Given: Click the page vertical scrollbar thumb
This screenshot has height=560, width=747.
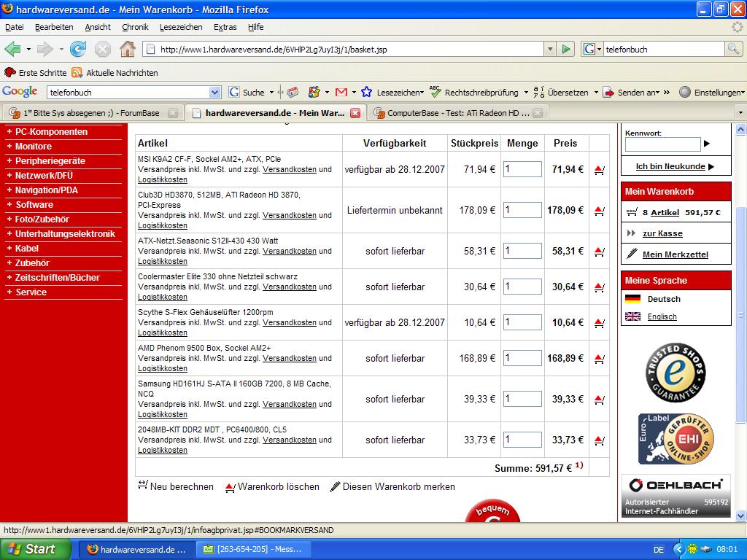Looking at the screenshot, I should coord(740,314).
